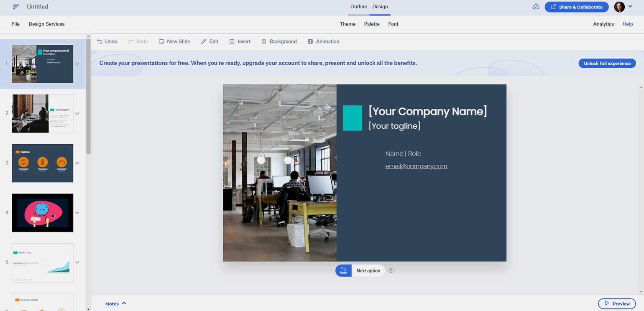Viewport: 644px width, 311px height.
Task: Open the hamburger menu icon beside Untitled
Action: (16, 7)
